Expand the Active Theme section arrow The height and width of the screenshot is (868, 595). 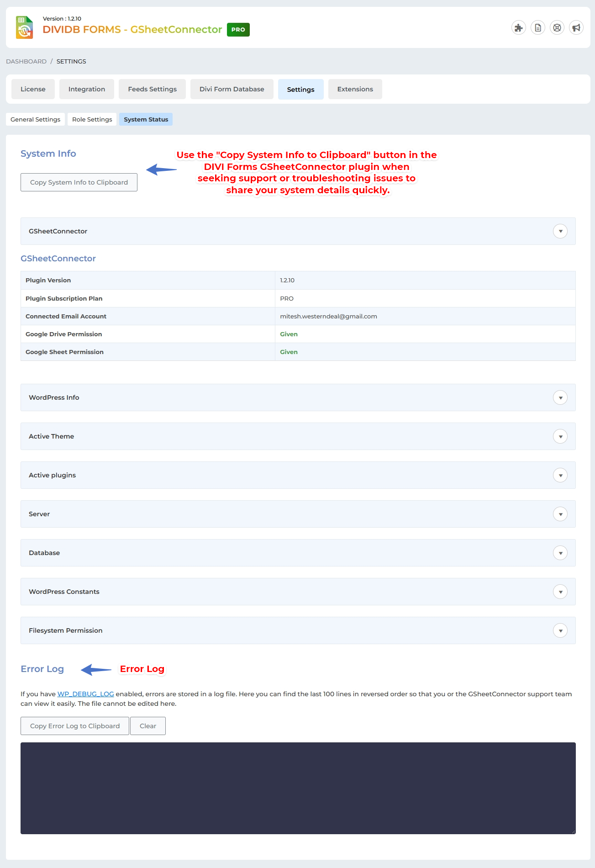pos(560,436)
